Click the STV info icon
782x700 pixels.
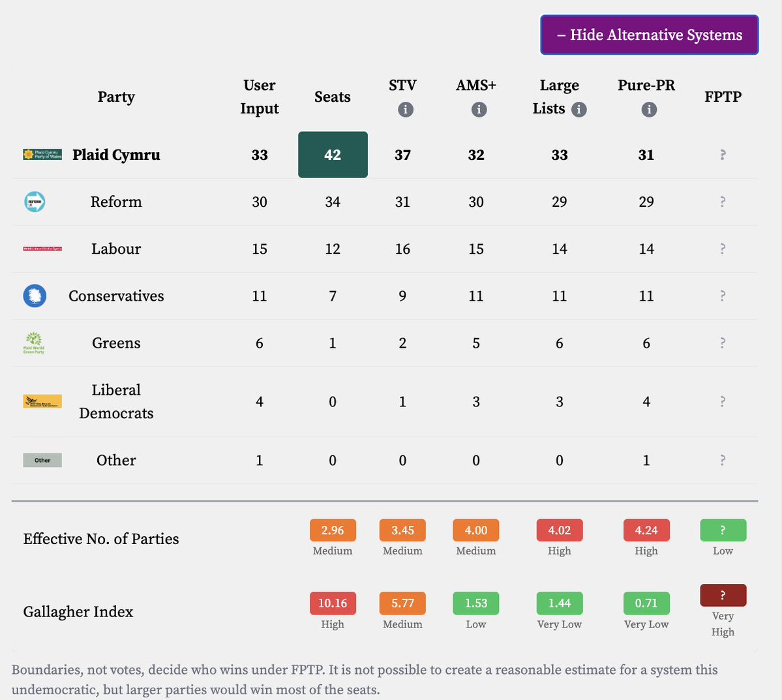[x=405, y=109]
